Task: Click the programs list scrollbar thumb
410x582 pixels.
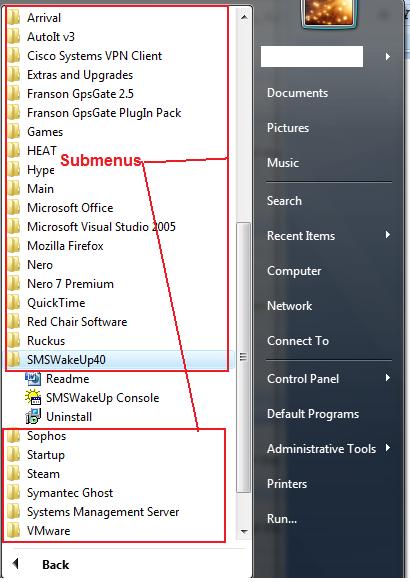Action: point(243,357)
